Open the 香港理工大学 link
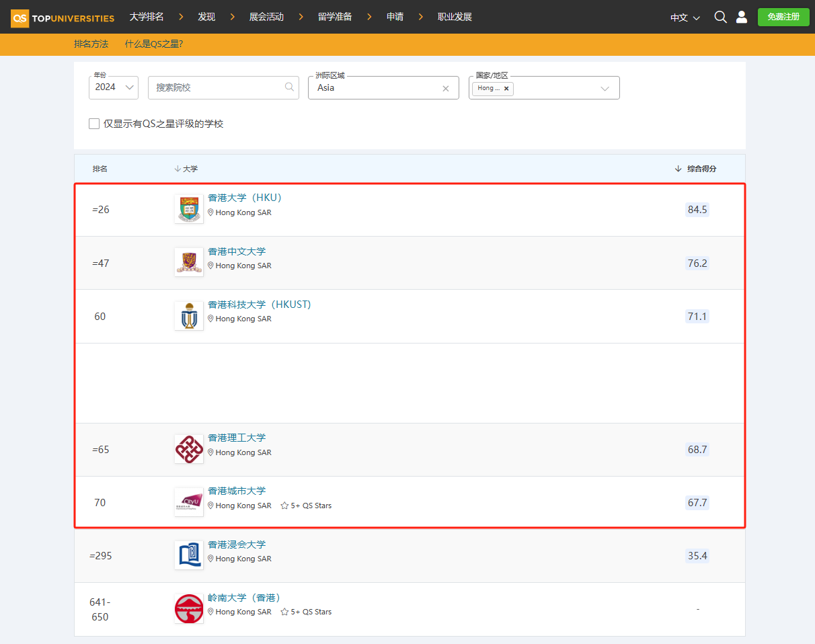The height and width of the screenshot is (644, 815). [237, 438]
